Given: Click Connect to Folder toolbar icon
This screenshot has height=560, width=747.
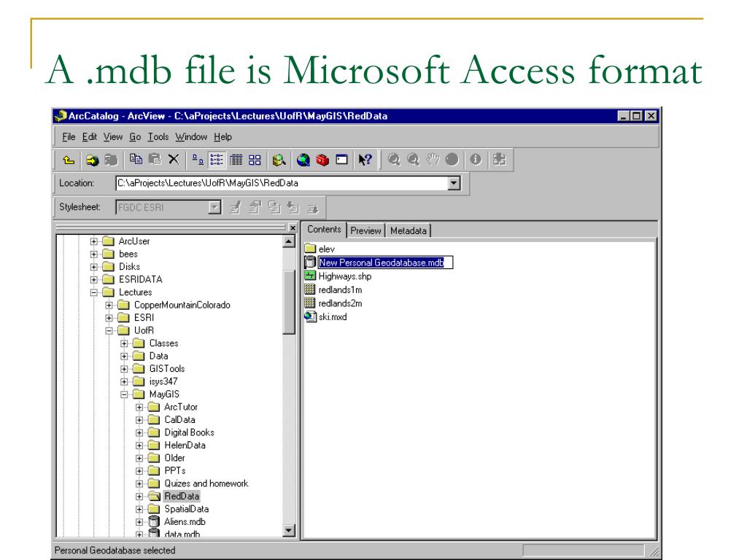Looking at the screenshot, I should [x=92, y=160].
